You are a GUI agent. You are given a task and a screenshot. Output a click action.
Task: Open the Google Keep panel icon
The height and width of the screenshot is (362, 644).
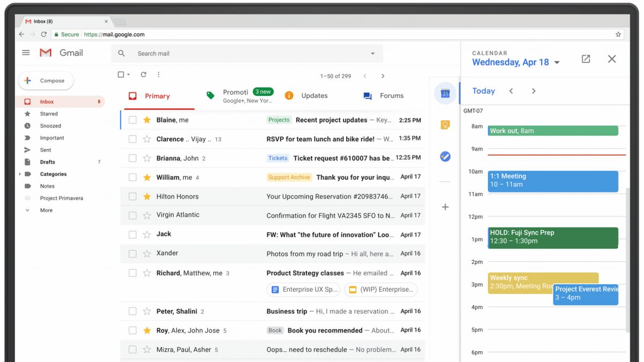click(445, 125)
